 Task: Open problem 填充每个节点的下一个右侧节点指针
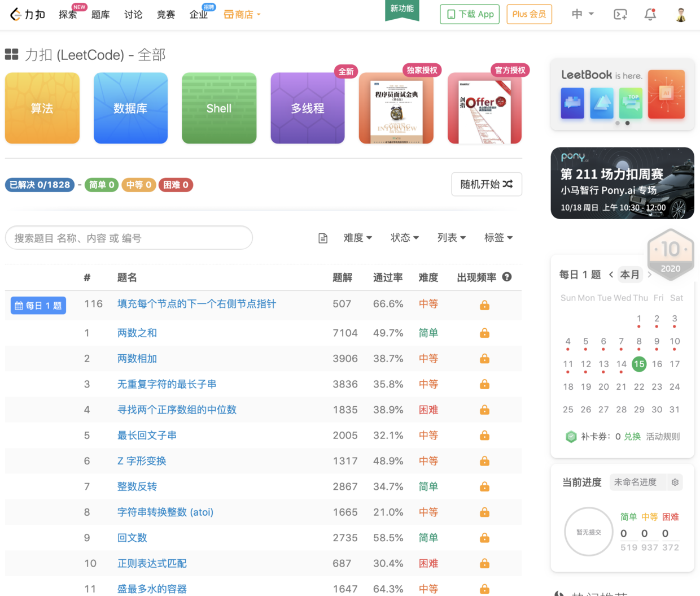pyautogui.click(x=196, y=304)
